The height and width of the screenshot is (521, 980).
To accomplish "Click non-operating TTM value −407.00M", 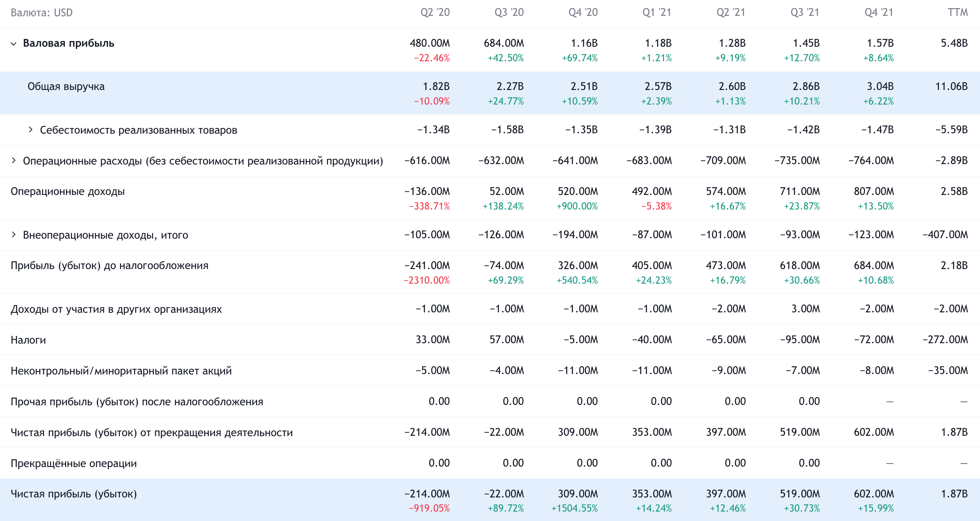I will tap(945, 235).
